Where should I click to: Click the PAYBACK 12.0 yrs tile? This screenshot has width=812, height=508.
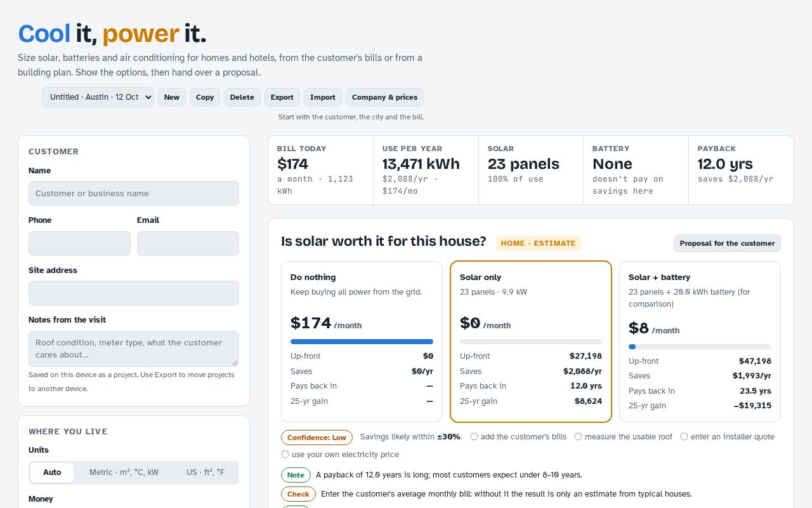click(x=741, y=170)
